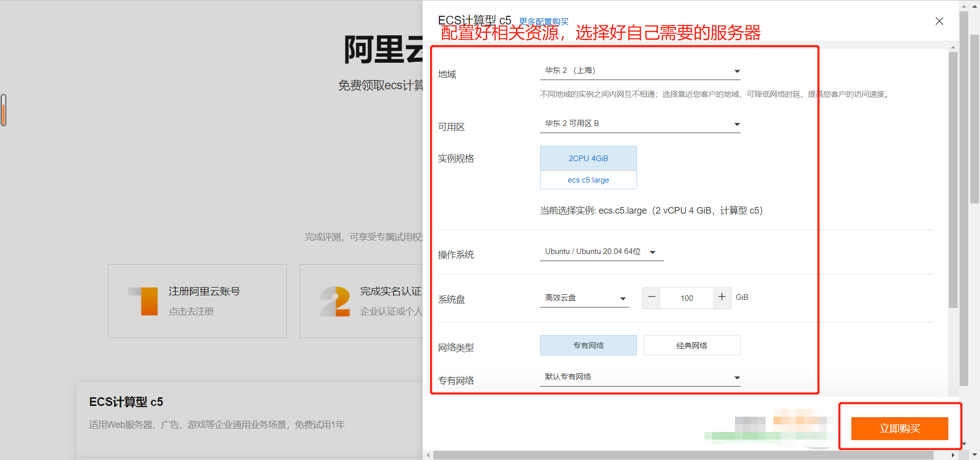Viewport: 980px width, 460px height.
Task: Click 点击去注册 under register account step
Action: click(x=191, y=311)
